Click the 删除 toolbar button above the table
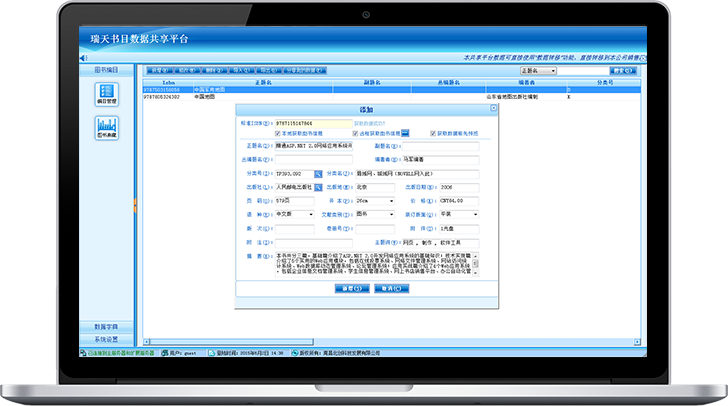The image size is (728, 406). point(213,71)
